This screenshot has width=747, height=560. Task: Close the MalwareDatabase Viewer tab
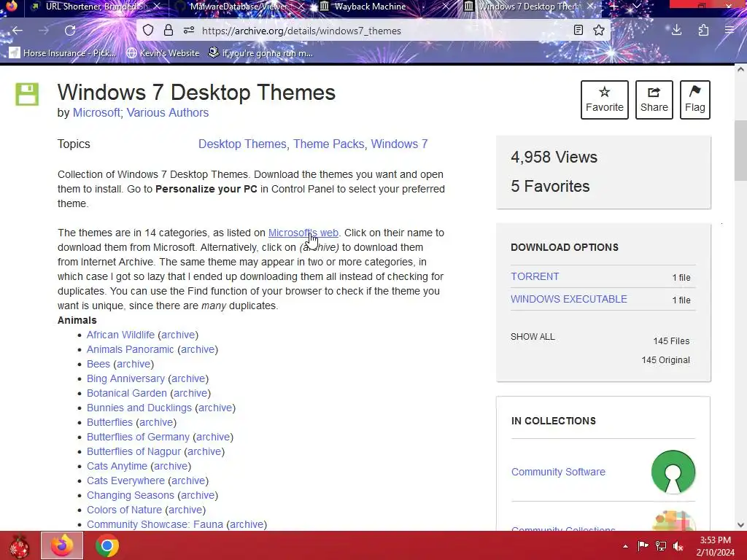[x=301, y=6]
